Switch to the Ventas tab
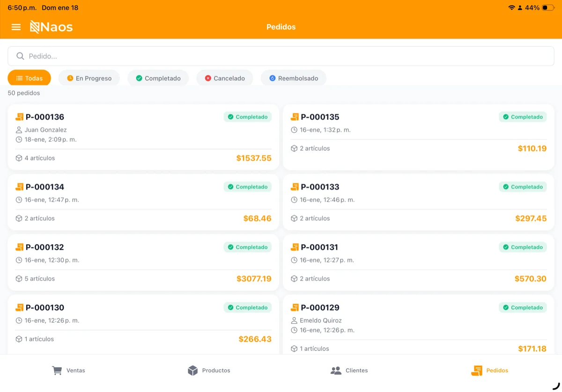 tap(69, 370)
